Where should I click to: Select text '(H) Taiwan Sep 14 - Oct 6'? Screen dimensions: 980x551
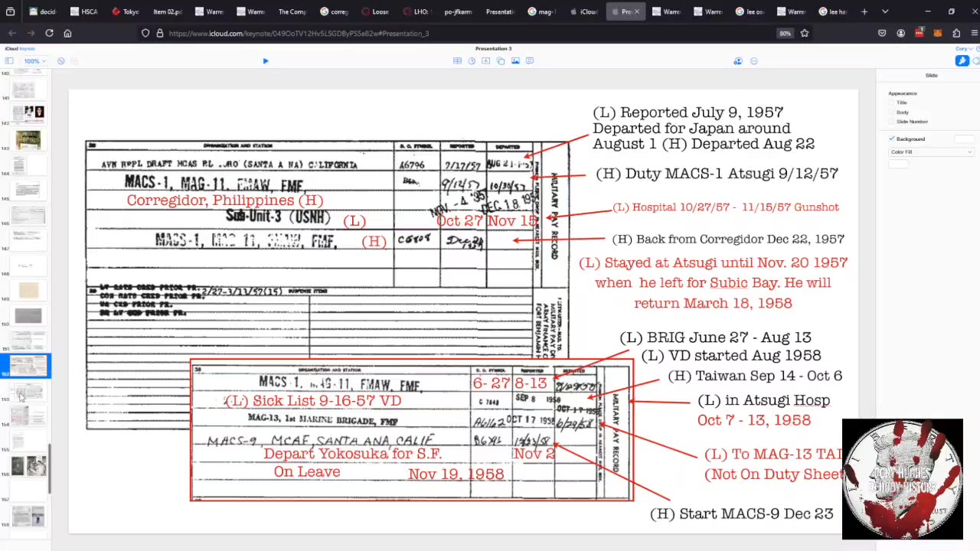click(755, 375)
